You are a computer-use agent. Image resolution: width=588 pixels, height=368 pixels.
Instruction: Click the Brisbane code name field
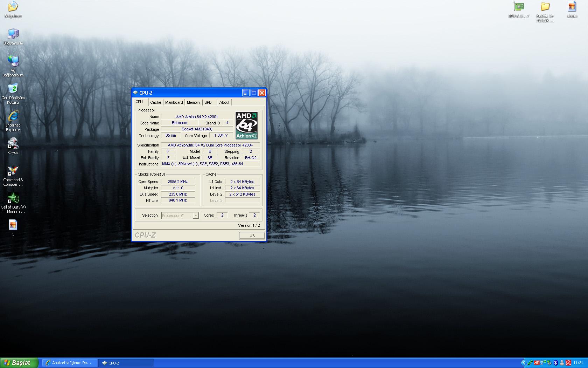click(x=180, y=123)
